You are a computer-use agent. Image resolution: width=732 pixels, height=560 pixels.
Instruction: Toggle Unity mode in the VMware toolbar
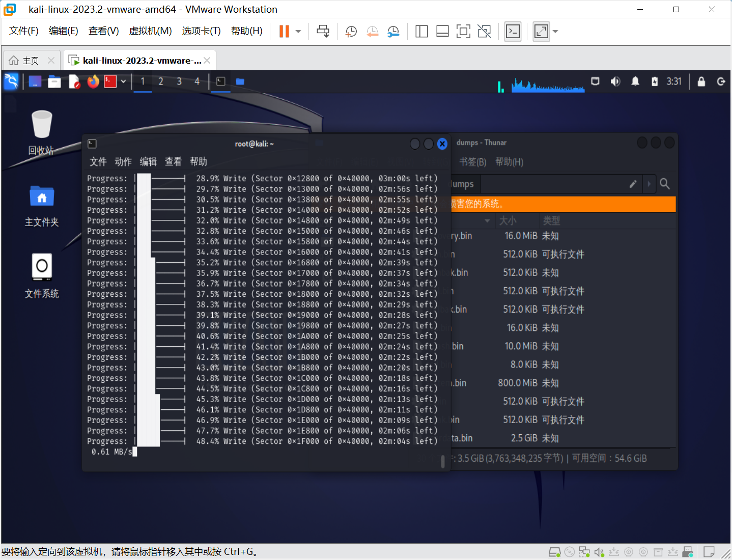tap(484, 31)
